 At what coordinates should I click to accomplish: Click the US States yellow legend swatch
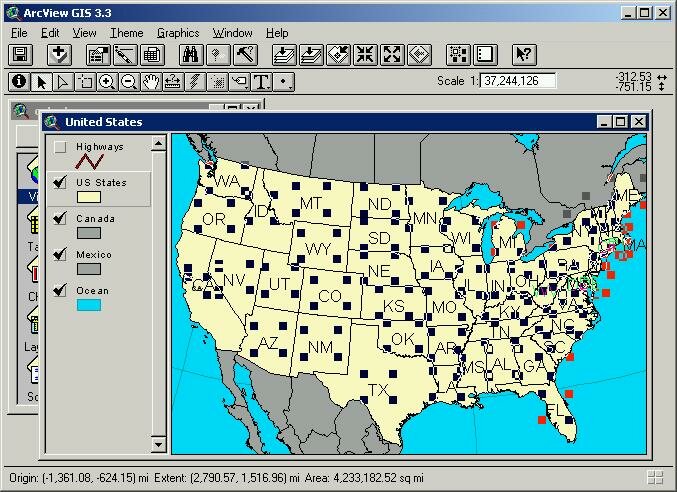[x=89, y=197]
